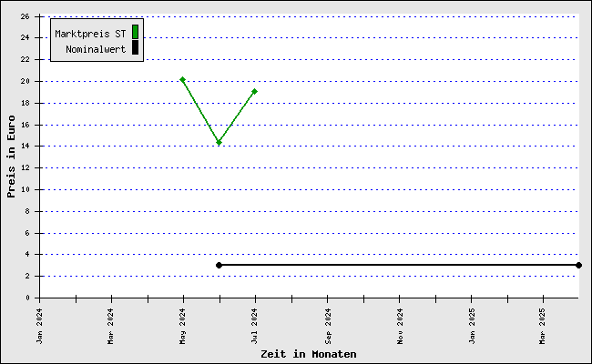592x364 pixels.
Task: Click the 'Zeit in Monaten' axis title
Action: 309,354
